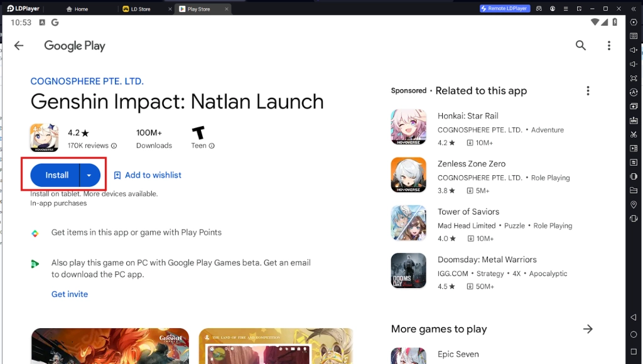Open virtual GPS location icon
Screen dimensions: 643x364
(x=634, y=205)
